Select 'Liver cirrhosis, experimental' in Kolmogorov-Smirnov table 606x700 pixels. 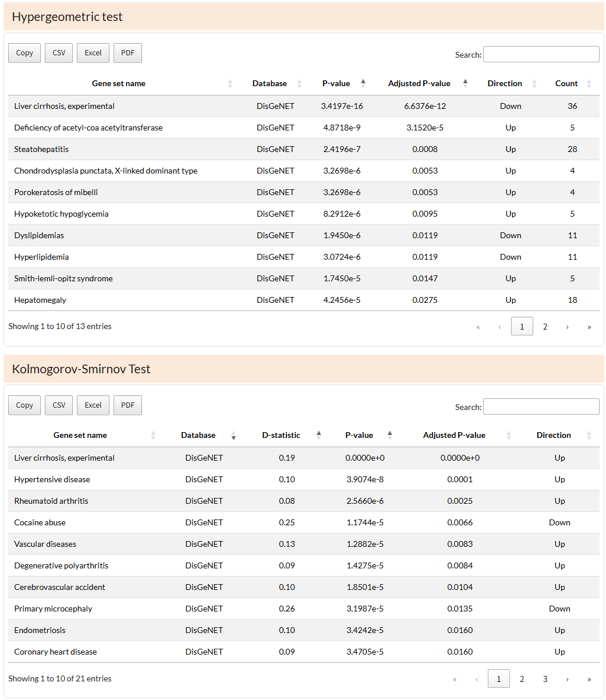point(64,458)
